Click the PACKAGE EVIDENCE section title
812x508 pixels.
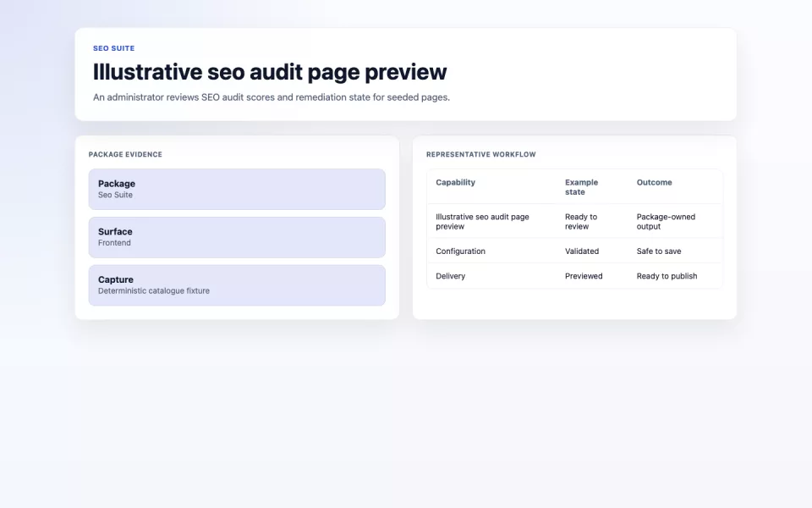click(x=125, y=154)
